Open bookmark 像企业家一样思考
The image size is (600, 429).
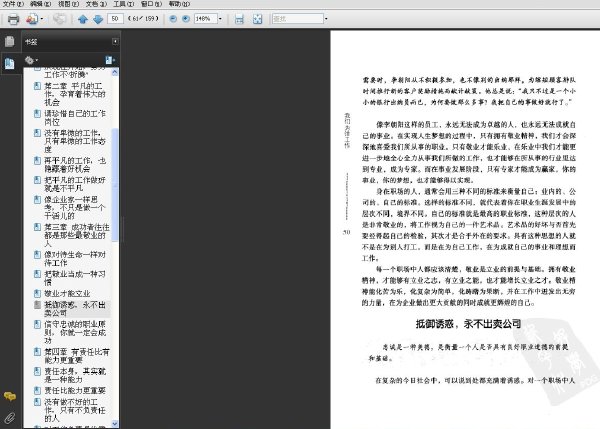click(73, 207)
